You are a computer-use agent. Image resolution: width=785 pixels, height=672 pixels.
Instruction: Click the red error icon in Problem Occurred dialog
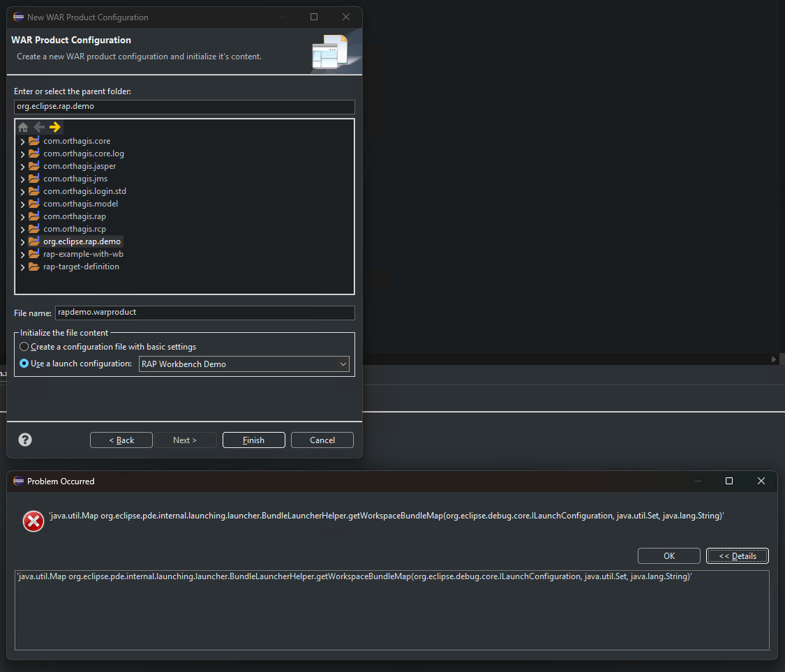[33, 521]
